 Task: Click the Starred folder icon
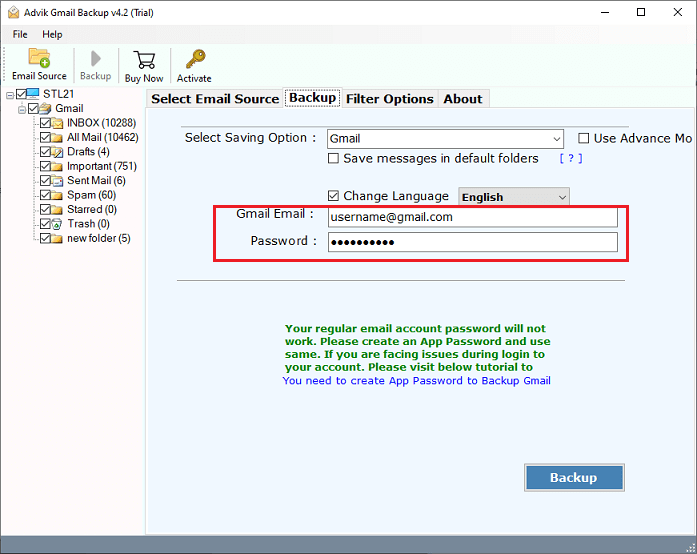57,209
